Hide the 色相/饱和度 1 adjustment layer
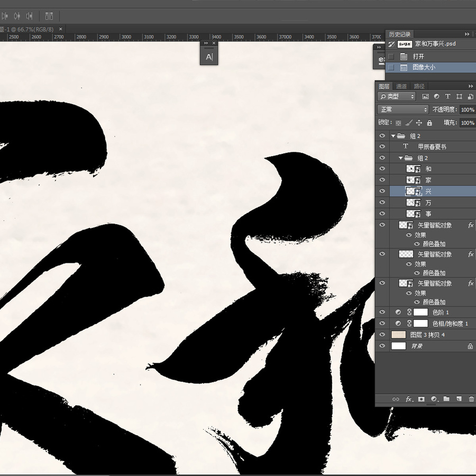The width and height of the screenshot is (476, 476). (x=382, y=324)
